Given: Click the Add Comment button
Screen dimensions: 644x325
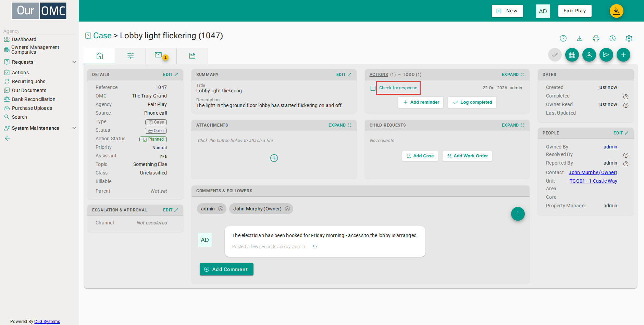Looking at the screenshot, I should (226, 269).
